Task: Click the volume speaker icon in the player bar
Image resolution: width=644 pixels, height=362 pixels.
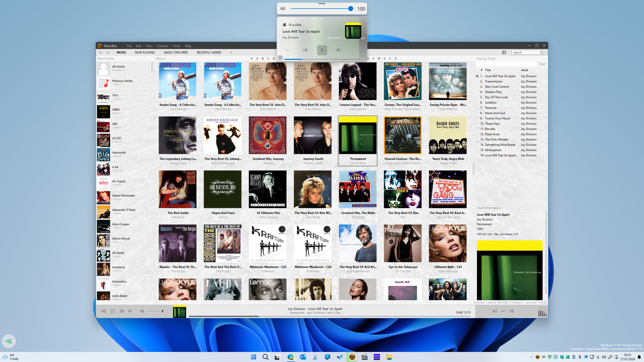Action: coord(142,311)
